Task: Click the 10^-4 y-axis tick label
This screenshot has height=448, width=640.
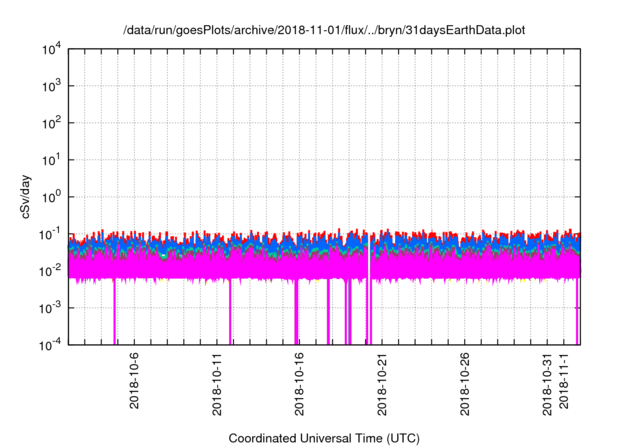Action: pos(51,346)
